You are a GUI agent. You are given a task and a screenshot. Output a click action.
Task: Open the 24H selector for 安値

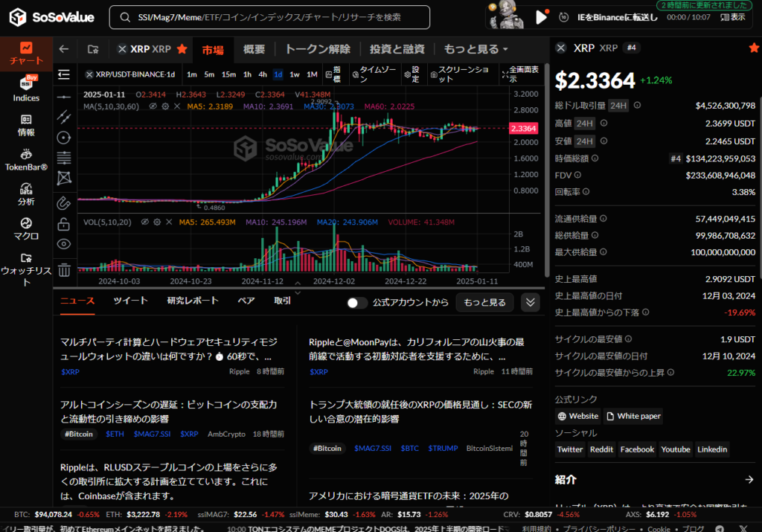(584, 141)
